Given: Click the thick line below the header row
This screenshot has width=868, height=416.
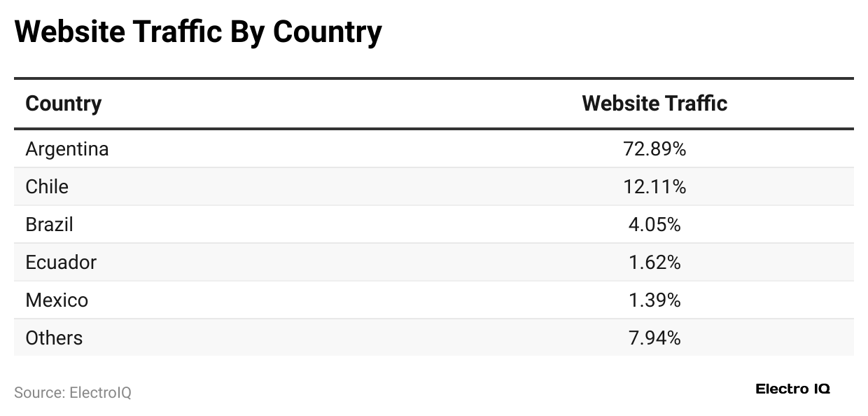Looking at the screenshot, I should 434,129.
